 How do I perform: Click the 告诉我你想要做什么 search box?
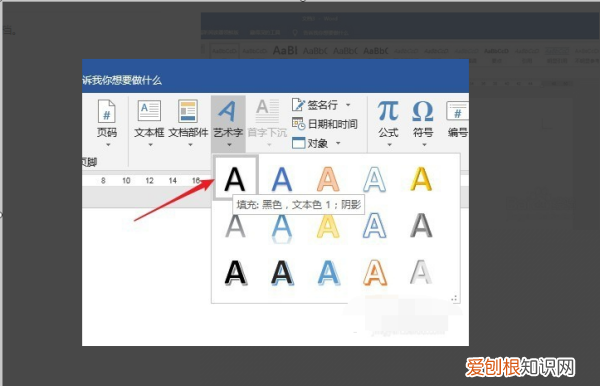pyautogui.click(x=122, y=80)
